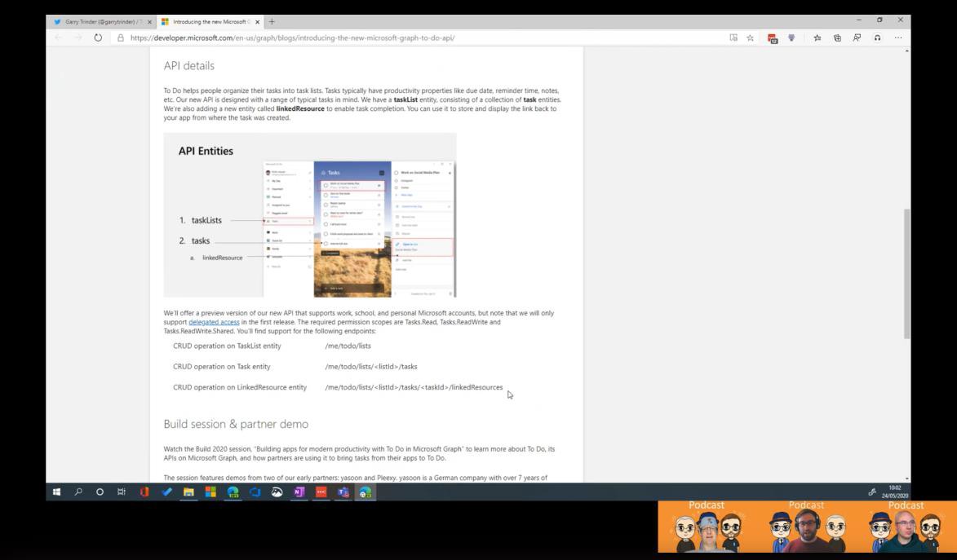The height and width of the screenshot is (560, 957).
Task: Click the linkedResources endpoint path text
Action: 414,387
